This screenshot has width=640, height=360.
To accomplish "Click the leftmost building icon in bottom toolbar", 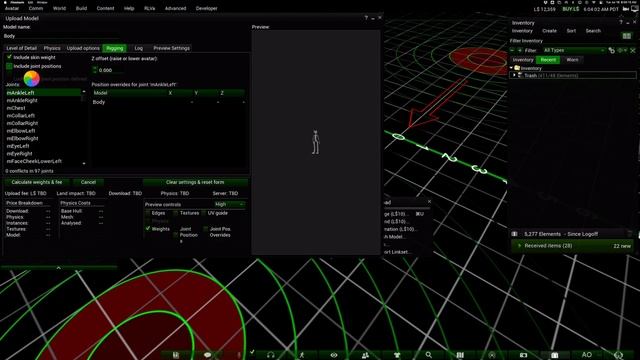I will click(x=176, y=355).
